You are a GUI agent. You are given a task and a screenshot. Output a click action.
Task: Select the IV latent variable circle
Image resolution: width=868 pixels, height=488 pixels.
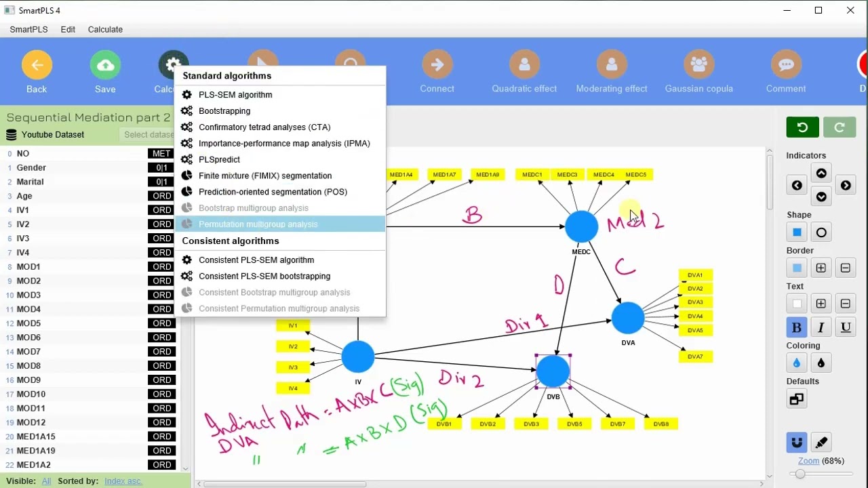point(358,357)
